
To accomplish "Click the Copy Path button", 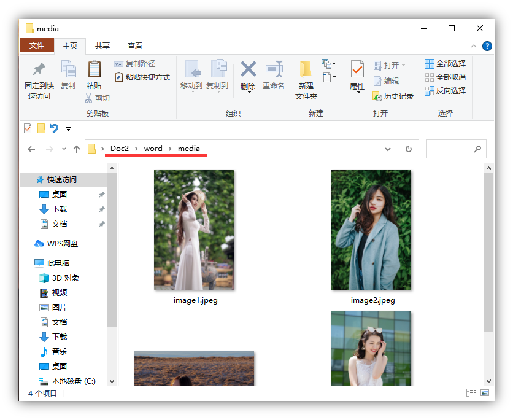I will (x=135, y=64).
